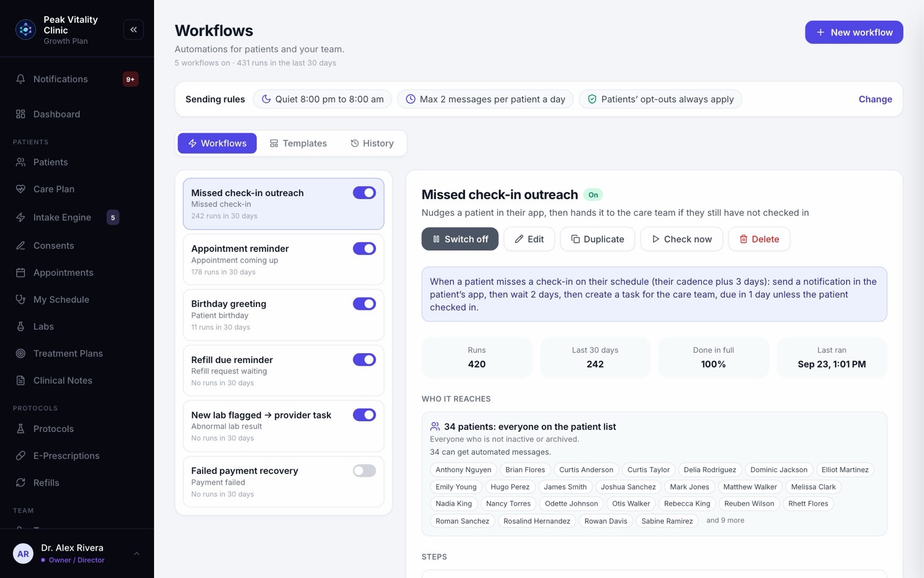The image size is (924, 578).
Task: Delete the Missed check-in outreach workflow
Action: 759,239
